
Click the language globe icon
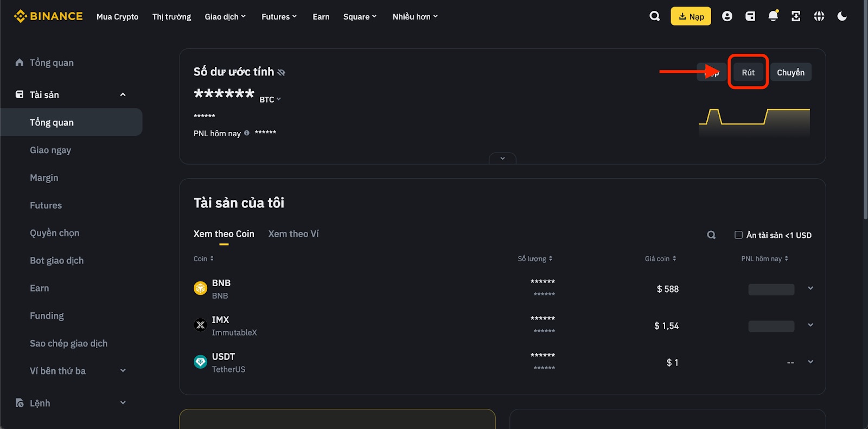tap(819, 16)
